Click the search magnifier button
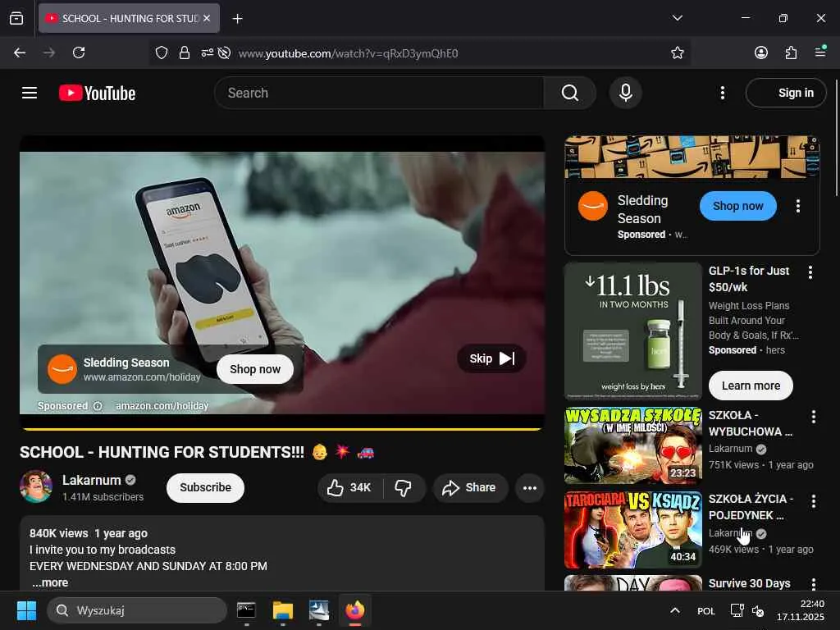 click(569, 93)
